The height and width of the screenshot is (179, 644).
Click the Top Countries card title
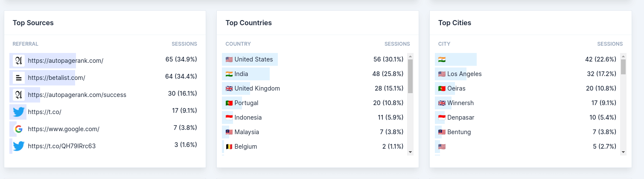point(249,23)
